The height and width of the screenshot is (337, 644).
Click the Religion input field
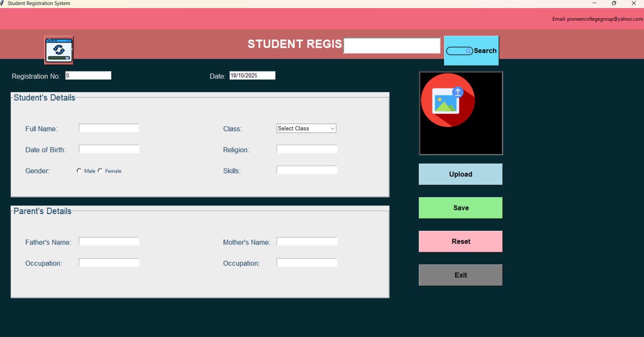(306, 149)
